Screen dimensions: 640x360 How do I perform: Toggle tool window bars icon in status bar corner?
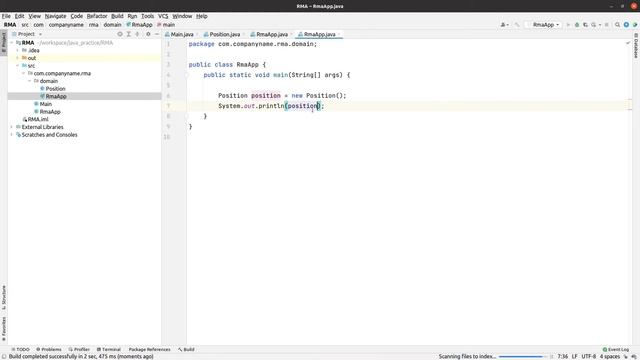[4, 356]
